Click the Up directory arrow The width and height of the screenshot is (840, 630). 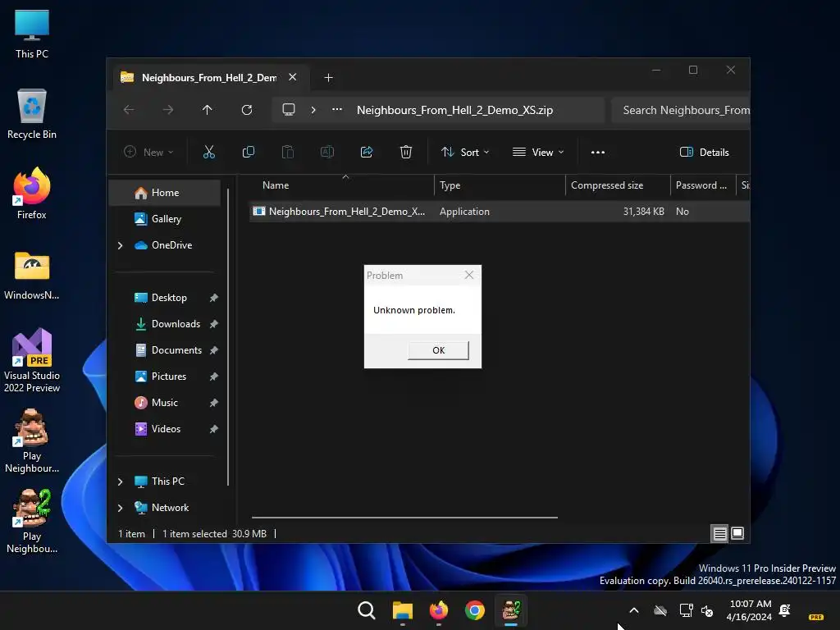(x=208, y=110)
